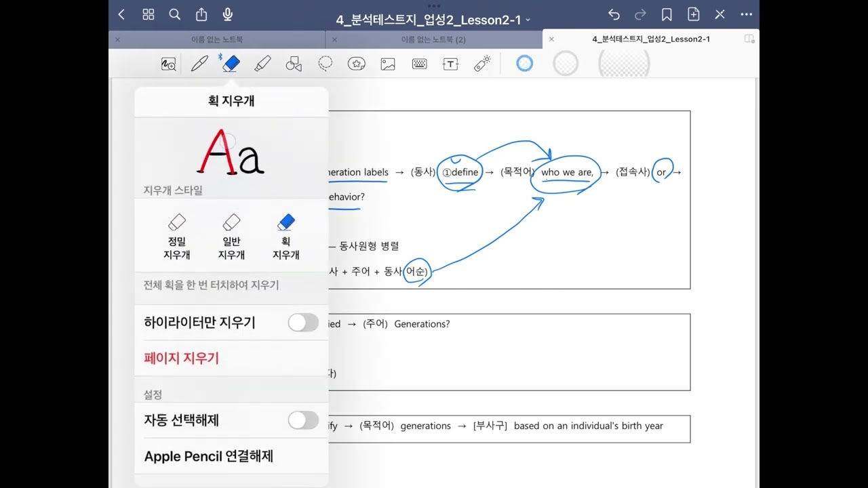Switch to the 이름 없는 노트북 (2) tab
The width and height of the screenshot is (868, 488).
[x=433, y=39]
